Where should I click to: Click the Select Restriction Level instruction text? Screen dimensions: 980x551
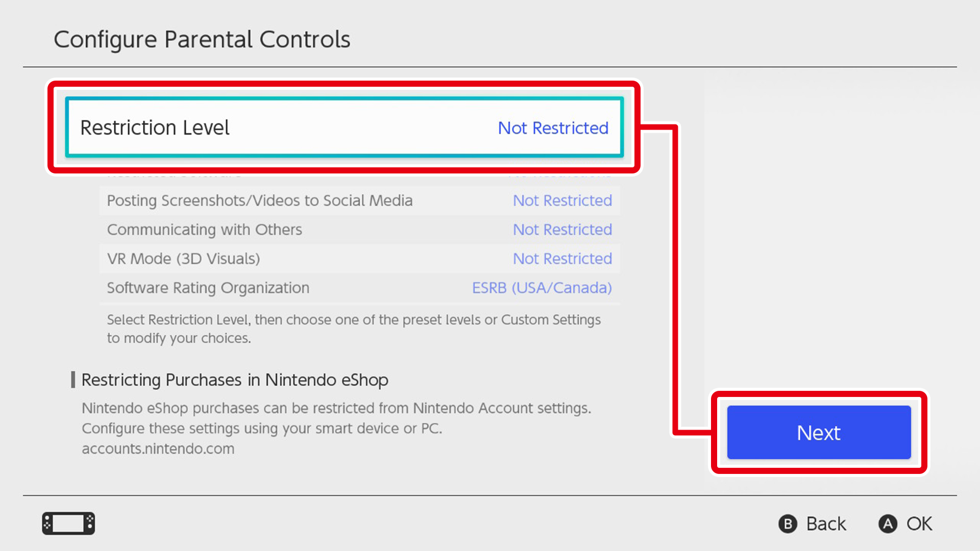354,329
